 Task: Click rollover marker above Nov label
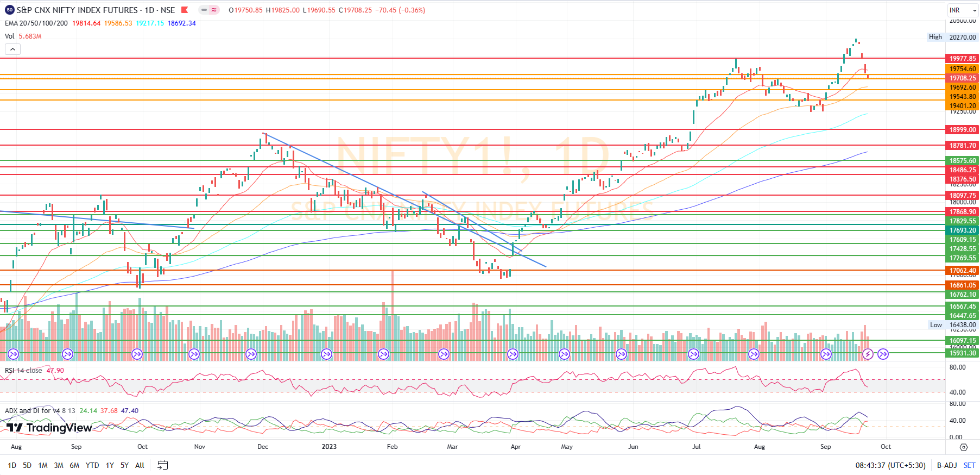tap(194, 354)
